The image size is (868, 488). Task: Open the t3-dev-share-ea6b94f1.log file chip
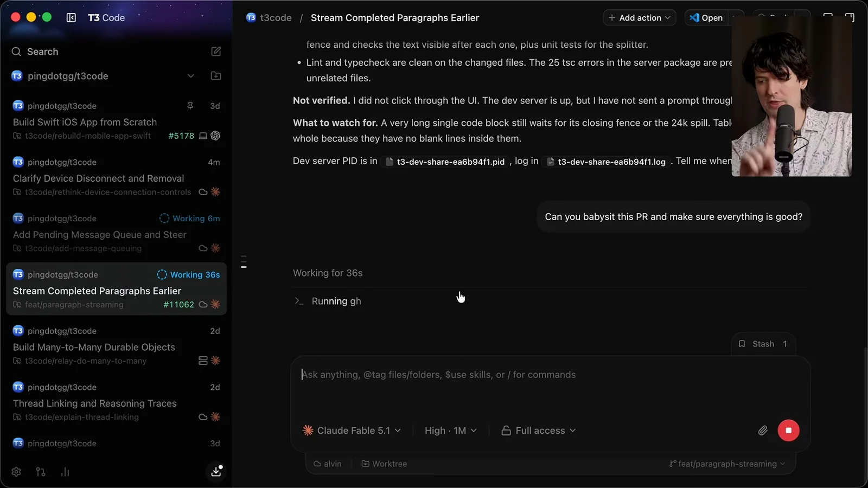606,162
